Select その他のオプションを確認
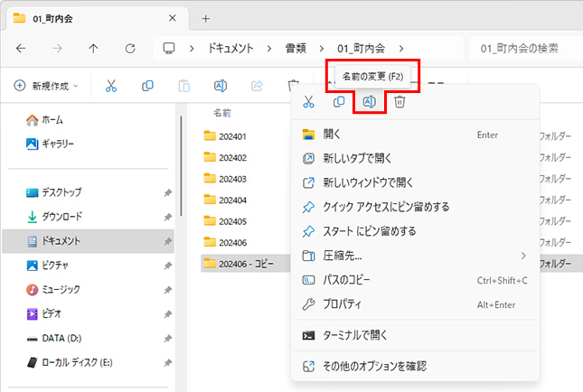The width and height of the screenshot is (583, 392). [415, 367]
